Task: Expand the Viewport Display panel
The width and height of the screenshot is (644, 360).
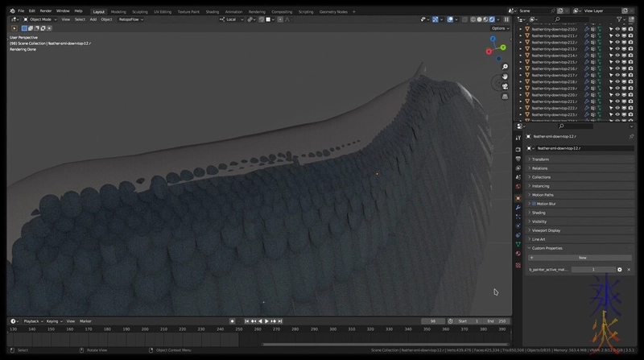Action: (546, 230)
